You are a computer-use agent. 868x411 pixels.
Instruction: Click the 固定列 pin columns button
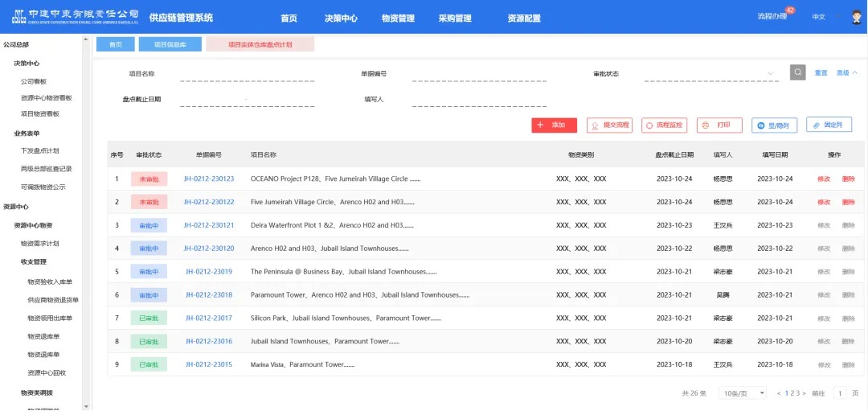click(x=829, y=125)
